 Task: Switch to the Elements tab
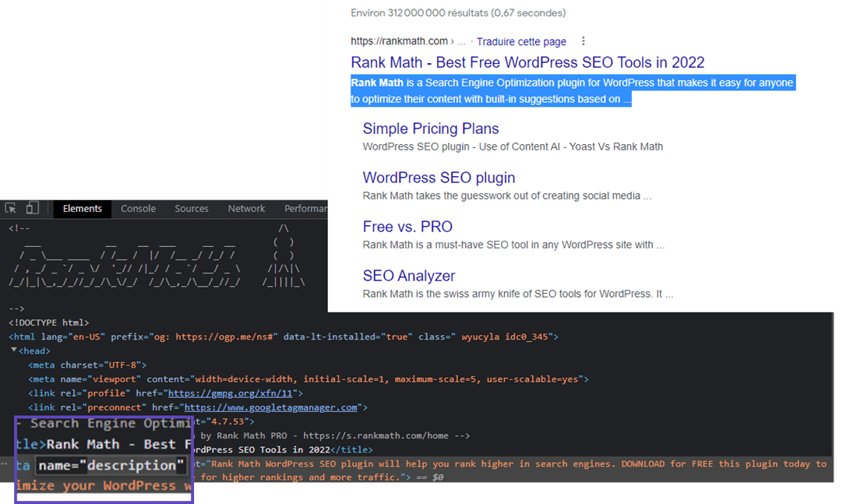83,209
